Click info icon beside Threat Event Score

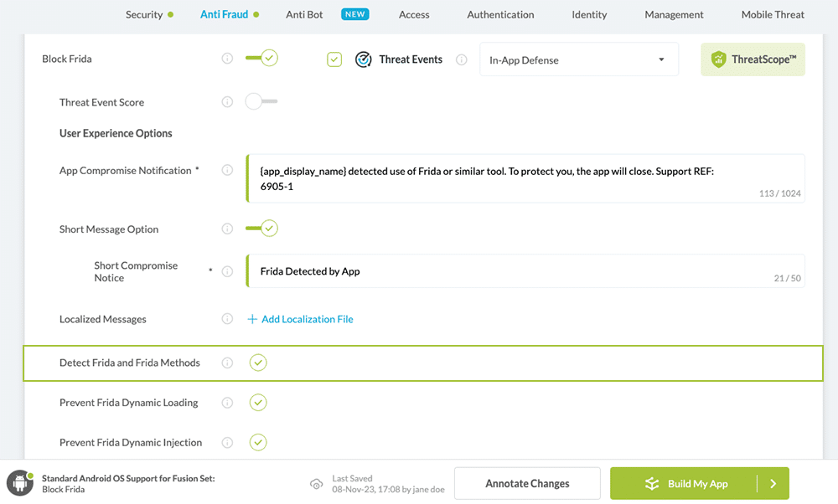(227, 102)
